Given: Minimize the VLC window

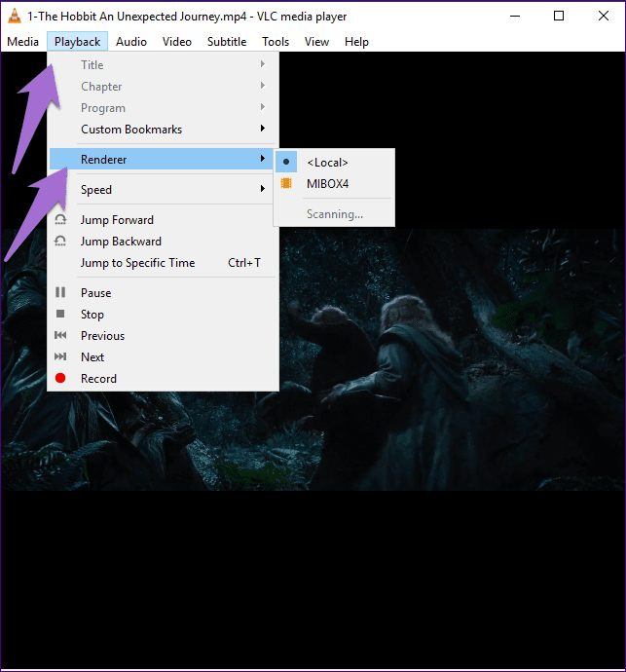Looking at the screenshot, I should click(x=515, y=16).
